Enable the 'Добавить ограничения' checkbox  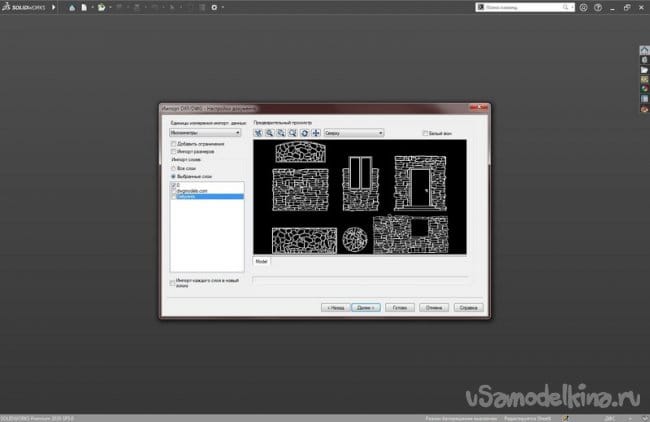172,143
